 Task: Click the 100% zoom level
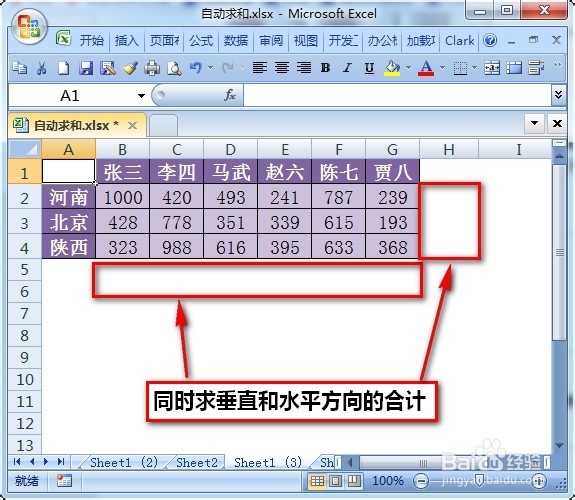coord(387,481)
